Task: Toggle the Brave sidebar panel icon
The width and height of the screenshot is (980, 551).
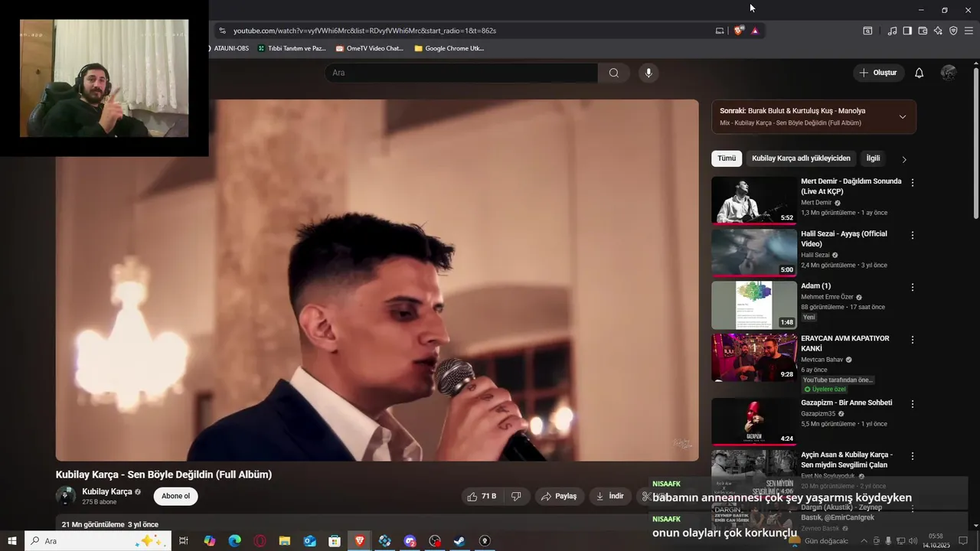Action: (x=907, y=31)
